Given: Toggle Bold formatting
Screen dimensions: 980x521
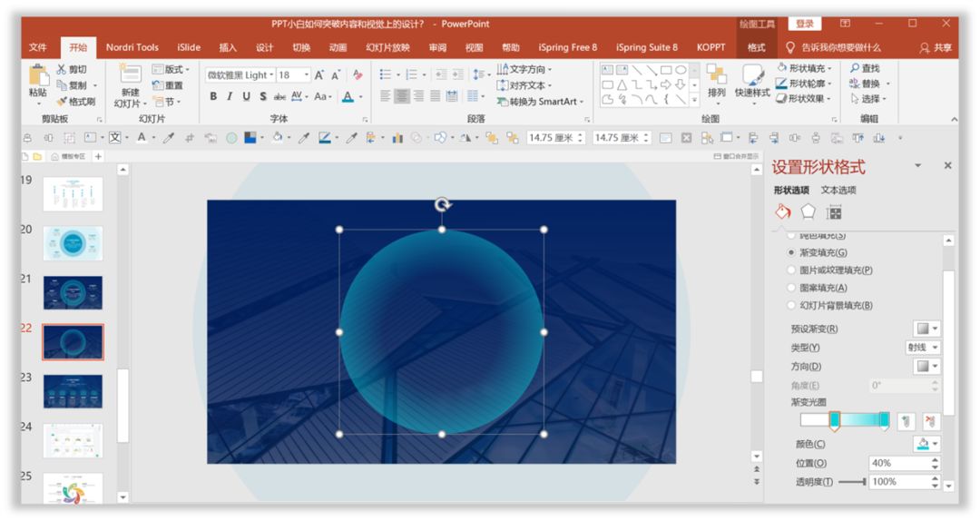Looking at the screenshot, I should [213, 96].
